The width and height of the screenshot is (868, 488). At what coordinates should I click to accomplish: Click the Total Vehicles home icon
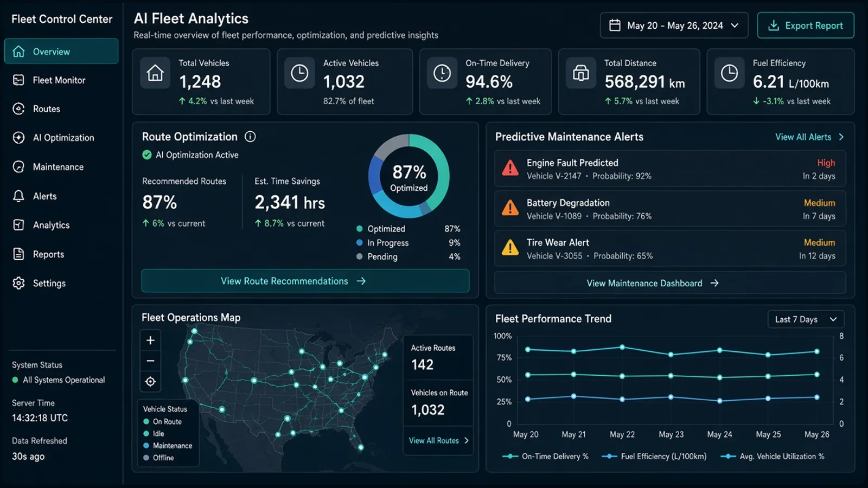pos(155,73)
